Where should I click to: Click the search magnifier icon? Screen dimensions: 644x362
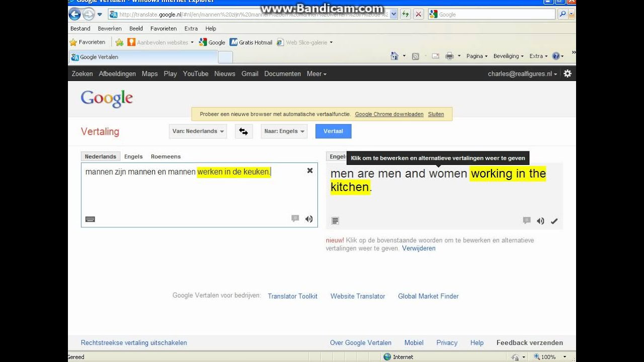563,14
